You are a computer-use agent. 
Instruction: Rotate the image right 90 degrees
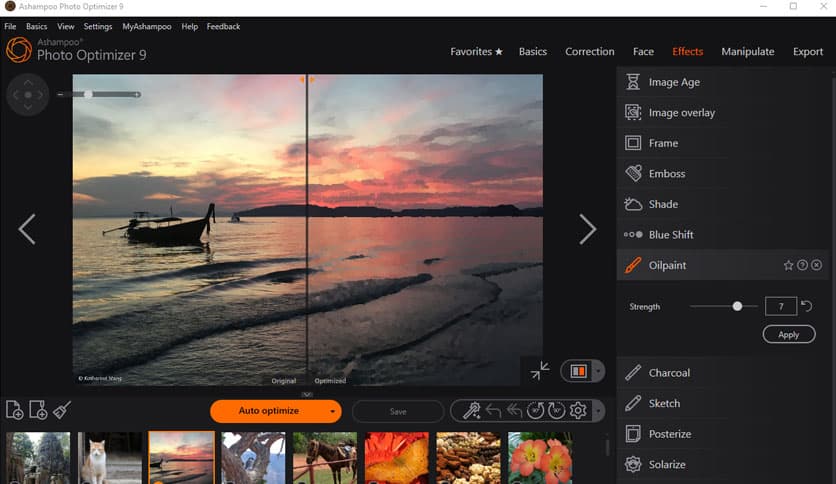point(557,410)
